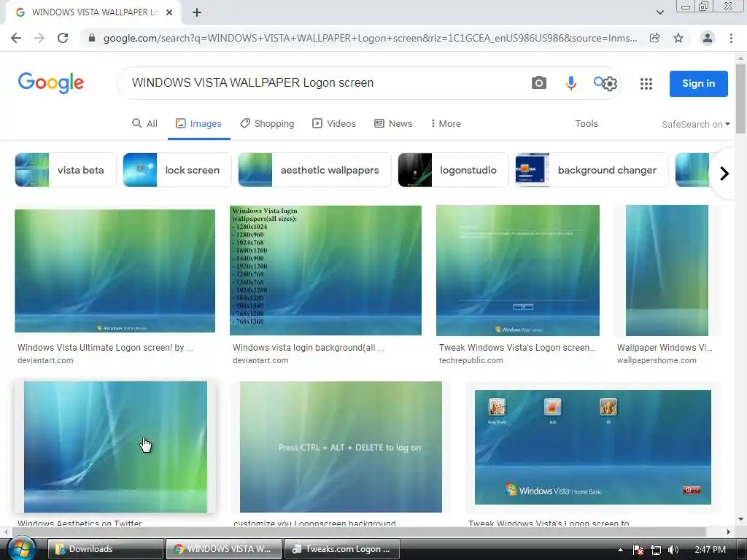747x560 pixels.
Task: Start voice search with microphone
Action: [x=570, y=83]
